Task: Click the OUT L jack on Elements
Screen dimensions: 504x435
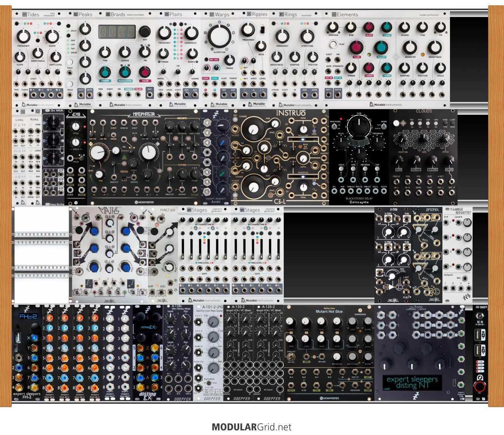Action: (329, 94)
